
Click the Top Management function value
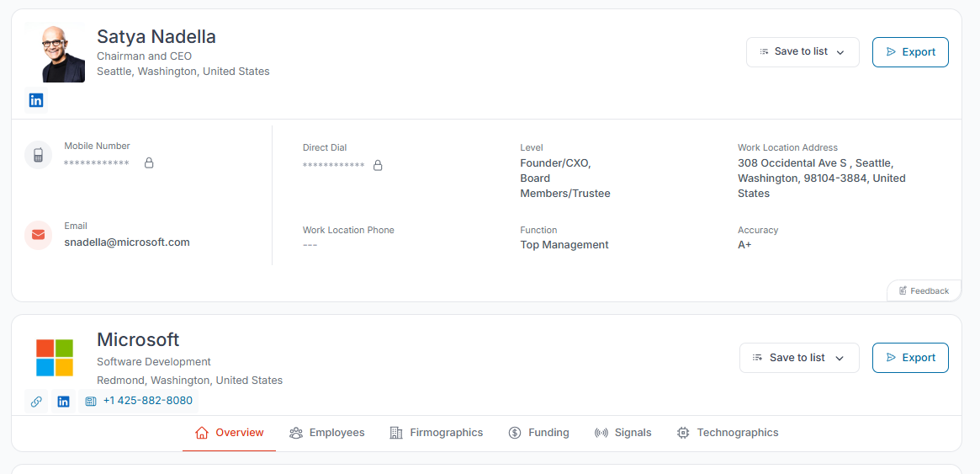(564, 245)
